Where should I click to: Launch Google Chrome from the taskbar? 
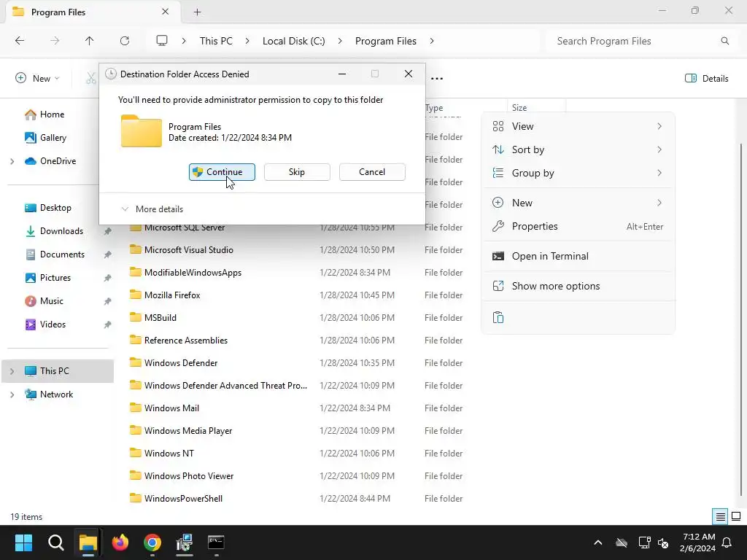[x=152, y=542]
